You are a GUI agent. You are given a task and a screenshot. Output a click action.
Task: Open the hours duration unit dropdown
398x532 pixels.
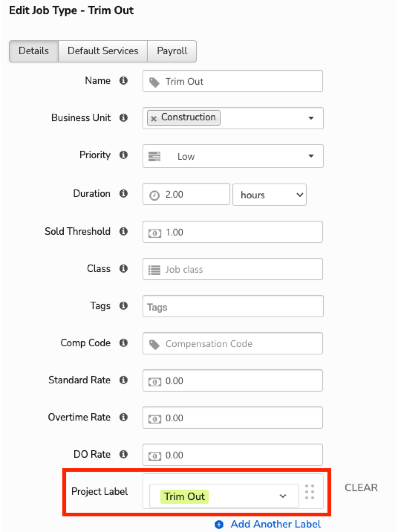(269, 195)
